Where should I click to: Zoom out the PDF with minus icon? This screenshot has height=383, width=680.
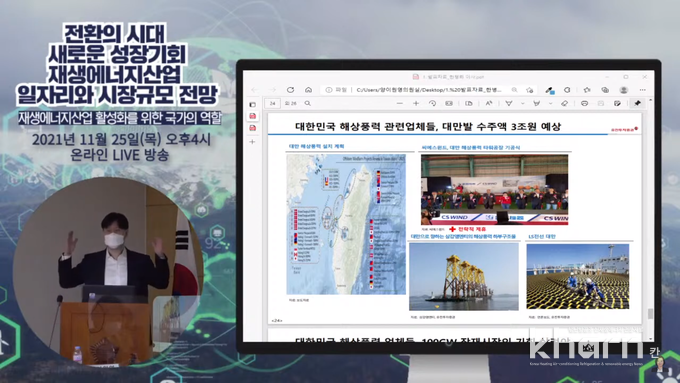[x=399, y=104]
